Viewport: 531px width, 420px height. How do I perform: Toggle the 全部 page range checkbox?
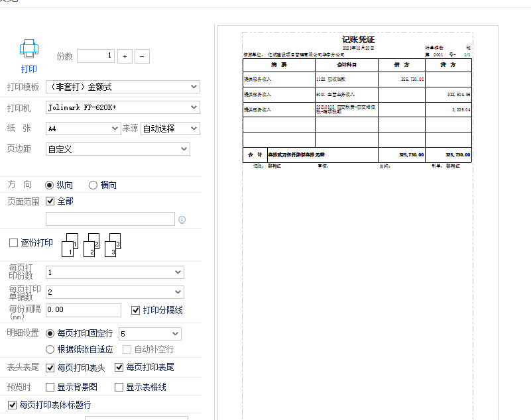(50, 201)
